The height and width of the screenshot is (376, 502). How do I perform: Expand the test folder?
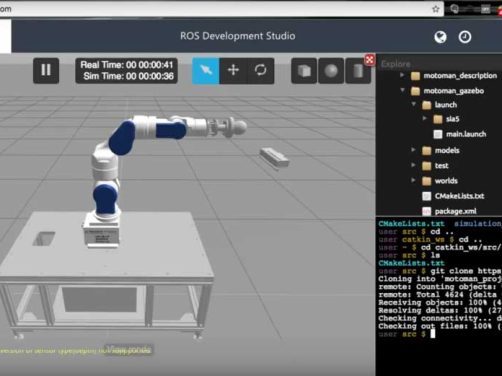413,165
